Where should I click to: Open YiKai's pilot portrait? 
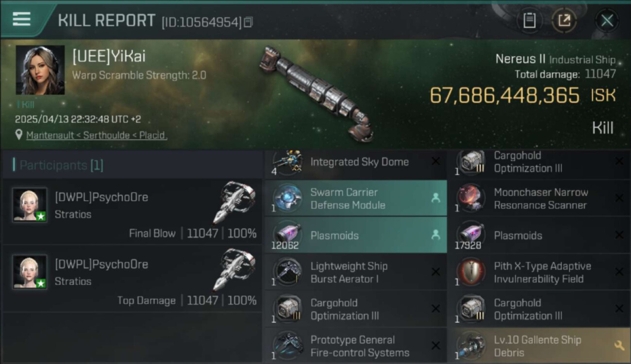point(40,70)
